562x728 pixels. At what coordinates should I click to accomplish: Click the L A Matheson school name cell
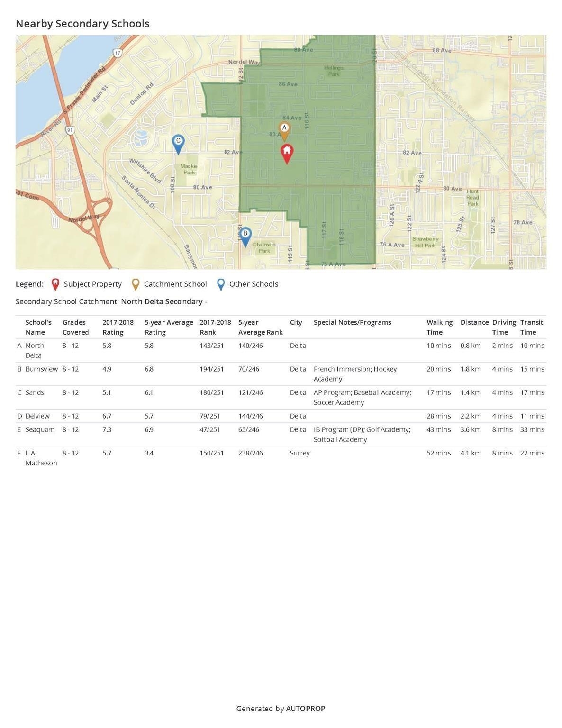point(41,458)
